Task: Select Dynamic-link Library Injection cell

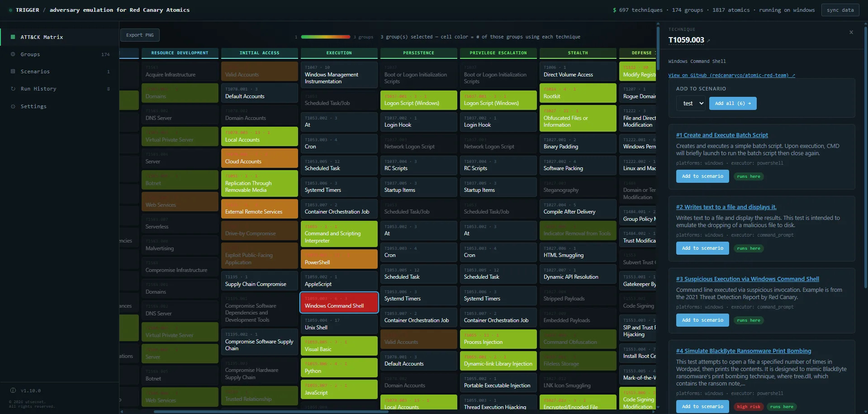Action: (x=498, y=361)
